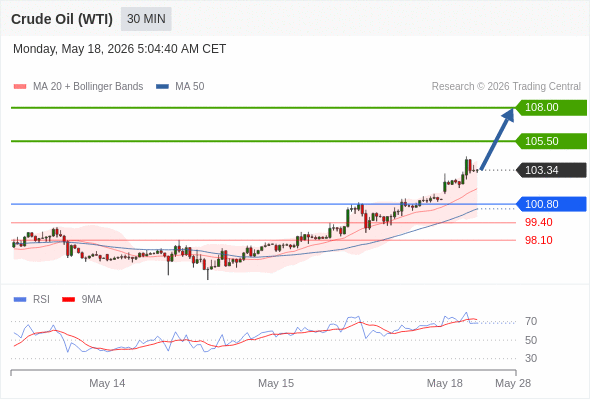Click the RSI axis value 70

coord(531,321)
